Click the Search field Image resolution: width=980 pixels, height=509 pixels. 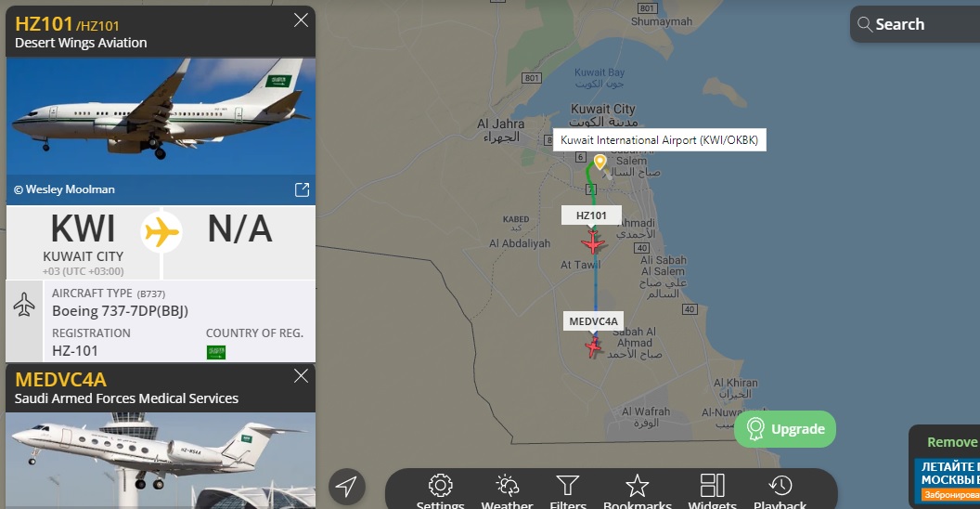pos(915,24)
